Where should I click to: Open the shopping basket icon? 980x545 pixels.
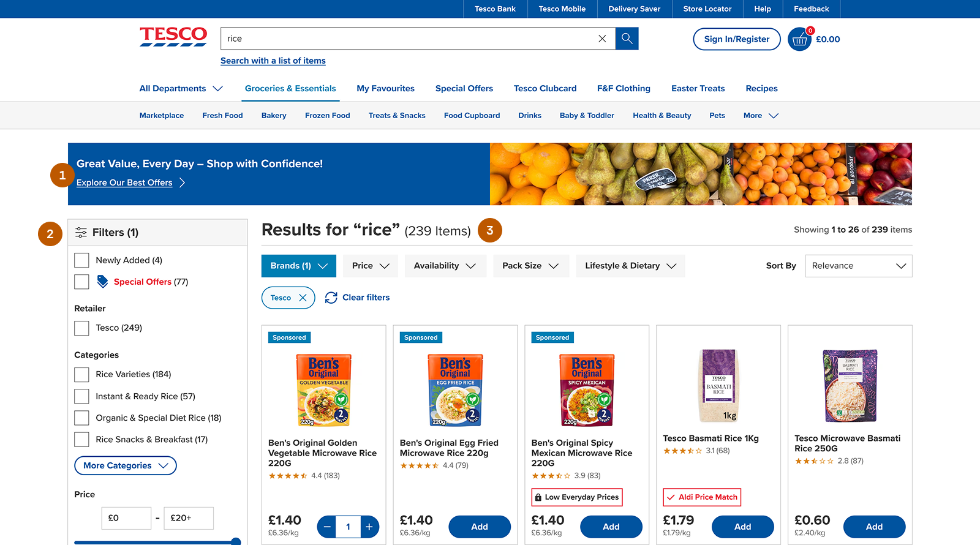(x=799, y=39)
